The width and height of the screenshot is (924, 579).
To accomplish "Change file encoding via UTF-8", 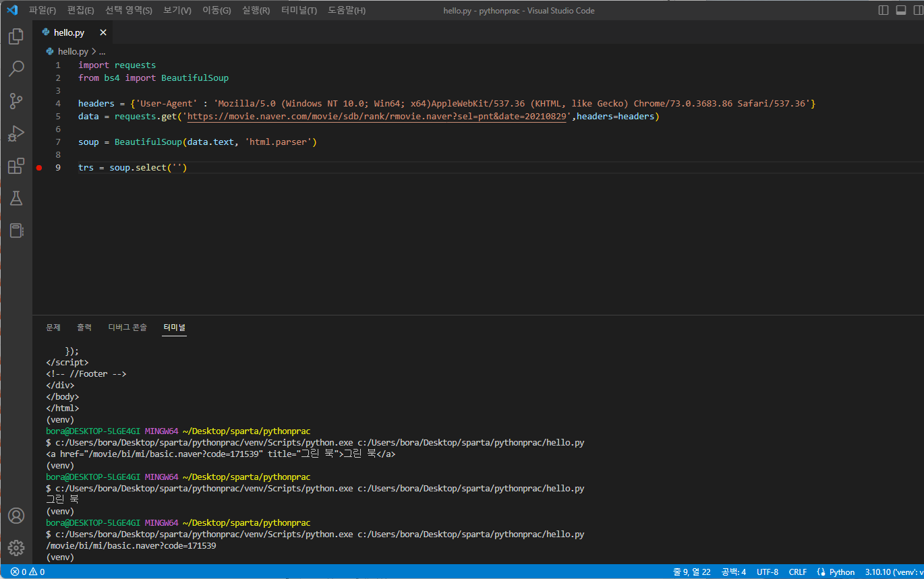I will pyautogui.click(x=768, y=572).
